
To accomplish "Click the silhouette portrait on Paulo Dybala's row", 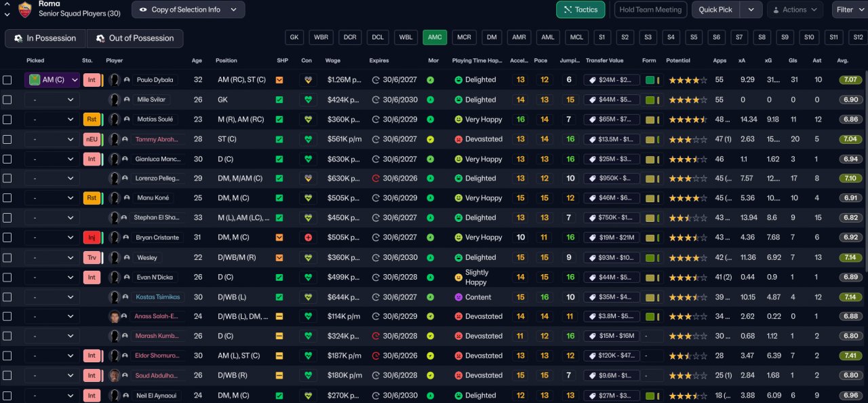I will [x=115, y=79].
